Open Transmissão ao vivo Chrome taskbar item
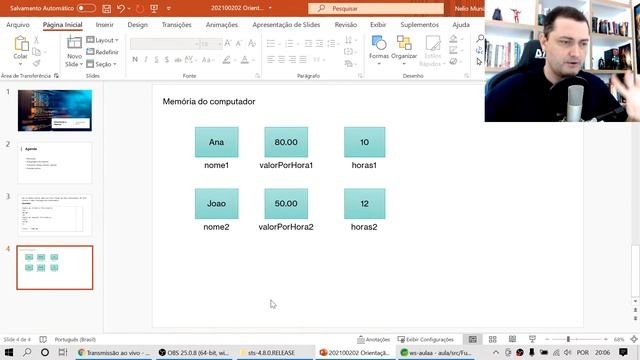The height and width of the screenshot is (360, 640). coord(114,353)
